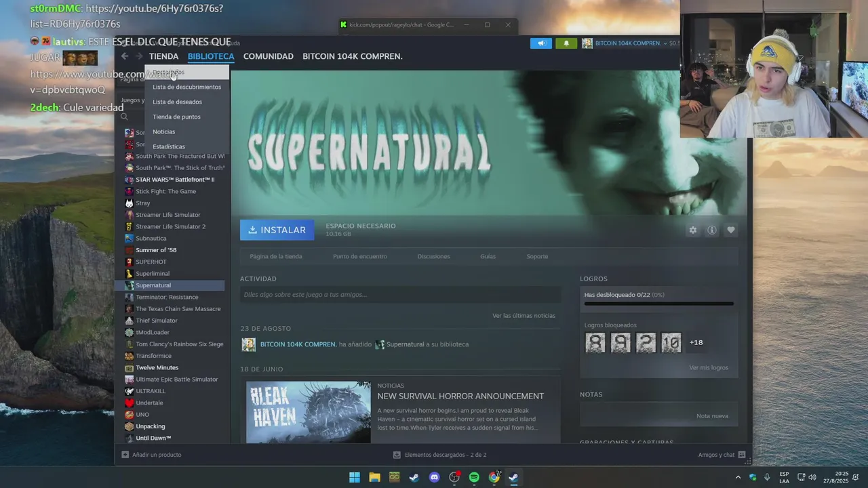Show the +18 more locked achievements

pos(696,342)
